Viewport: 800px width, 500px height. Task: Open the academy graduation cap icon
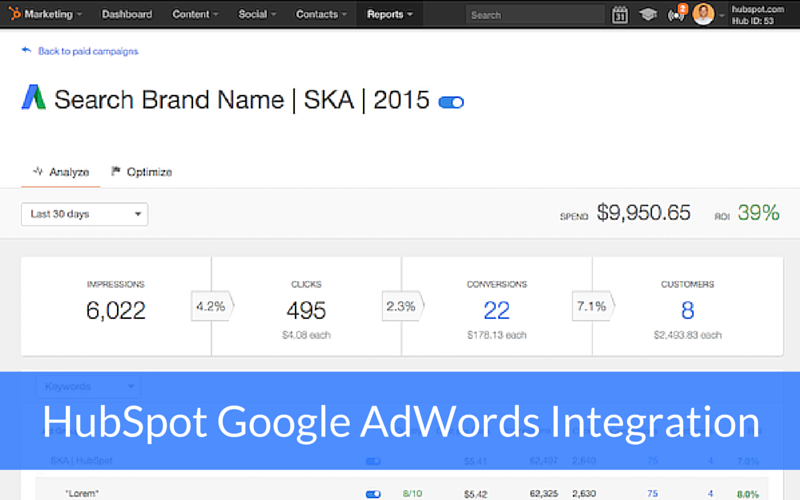pos(648,14)
